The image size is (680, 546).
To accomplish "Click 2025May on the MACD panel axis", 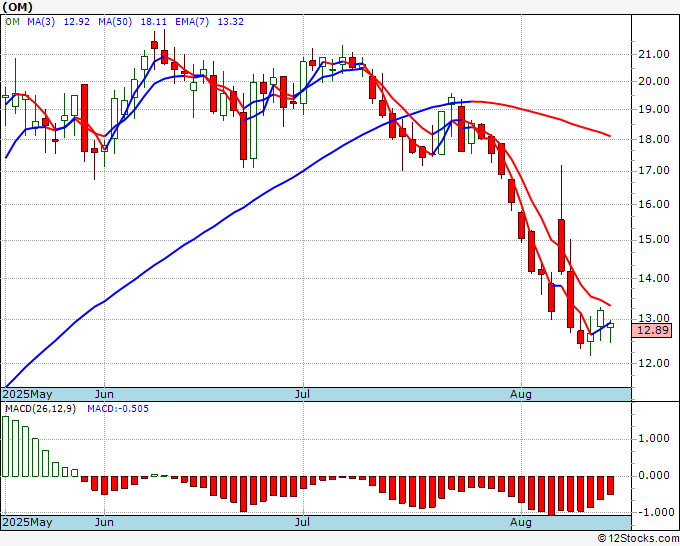I will click(x=27, y=522).
